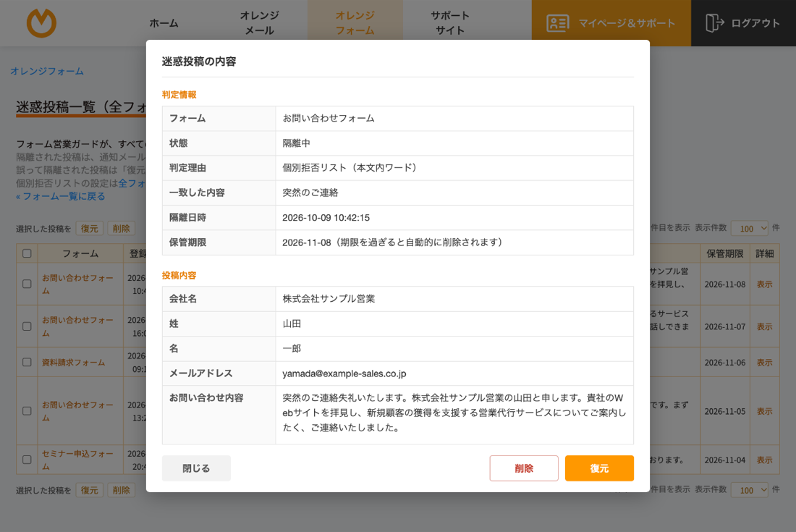Toggle the select-all checkbox in table header
The image size is (796, 532).
pos(27,253)
